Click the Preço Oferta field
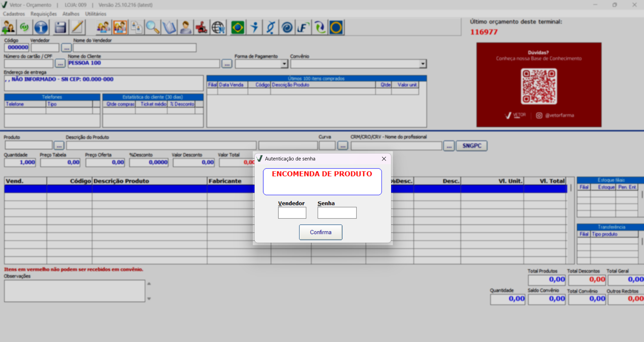 click(x=105, y=162)
